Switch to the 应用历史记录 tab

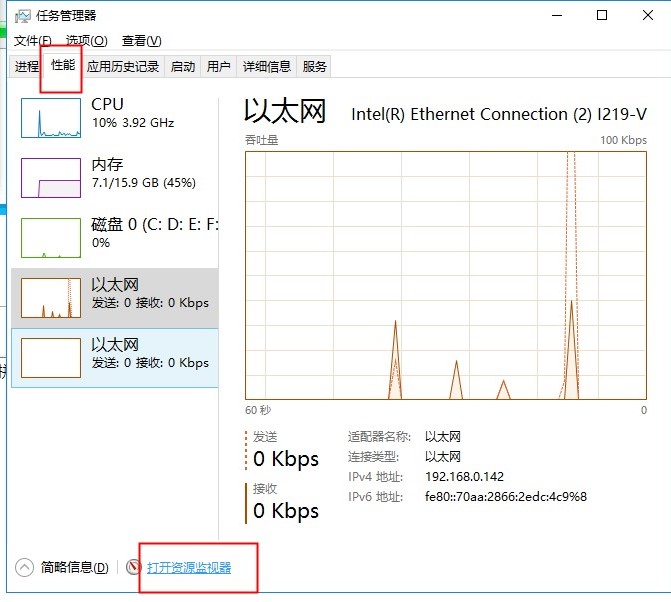(x=123, y=67)
